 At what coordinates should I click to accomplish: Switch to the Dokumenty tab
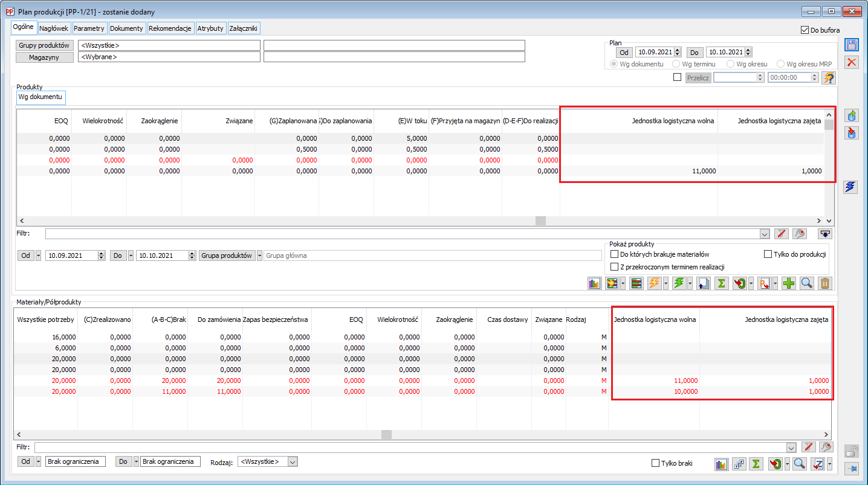[126, 28]
